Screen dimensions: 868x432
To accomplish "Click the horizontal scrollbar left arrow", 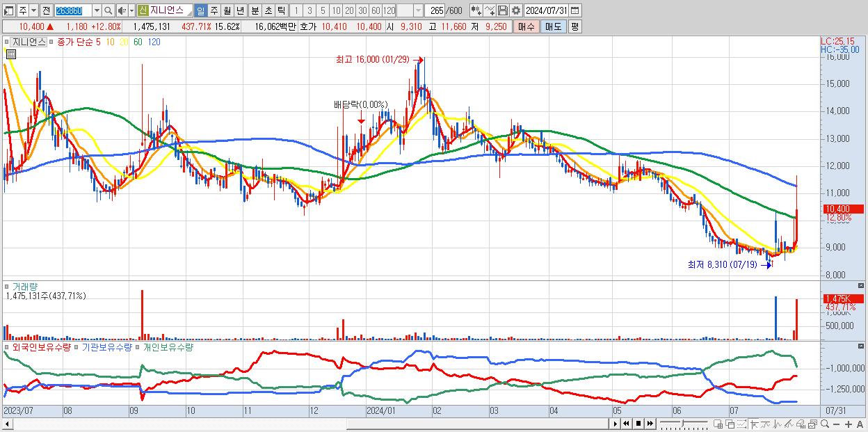I will pyautogui.click(x=8, y=424).
